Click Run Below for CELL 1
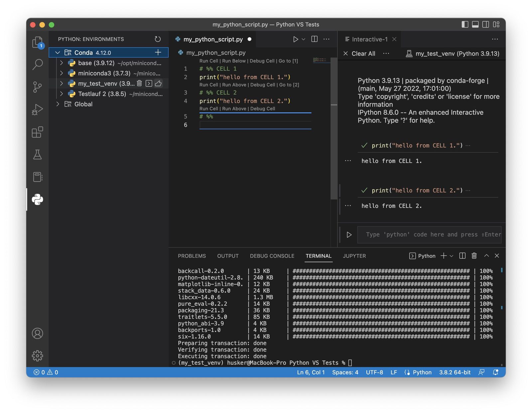This screenshot has width=532, height=412. (x=234, y=61)
